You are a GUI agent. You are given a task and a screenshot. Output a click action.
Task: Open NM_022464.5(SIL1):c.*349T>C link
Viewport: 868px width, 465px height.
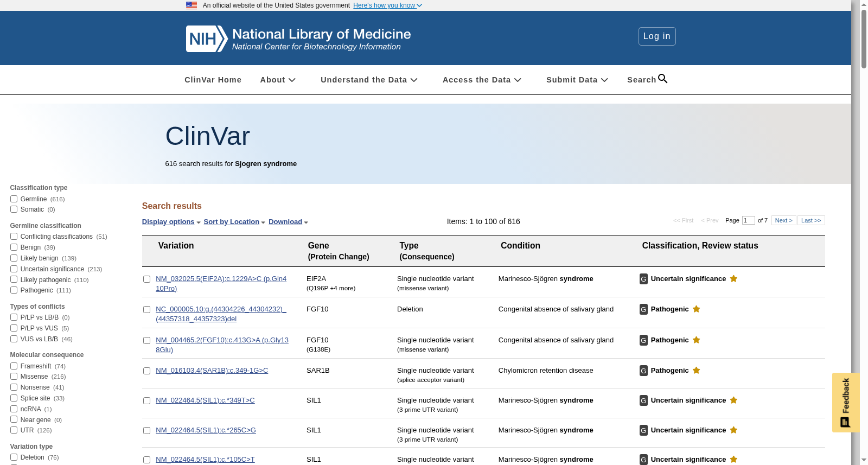(x=205, y=400)
